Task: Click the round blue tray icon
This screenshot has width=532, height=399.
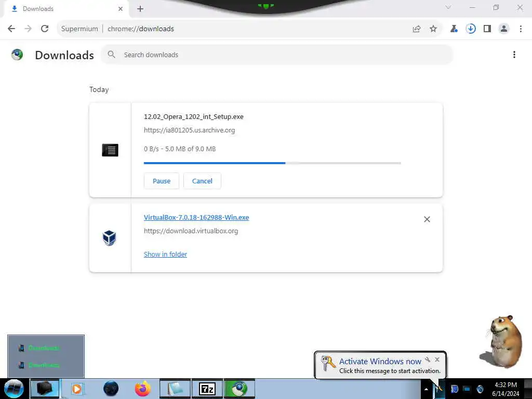Action: coord(480,389)
